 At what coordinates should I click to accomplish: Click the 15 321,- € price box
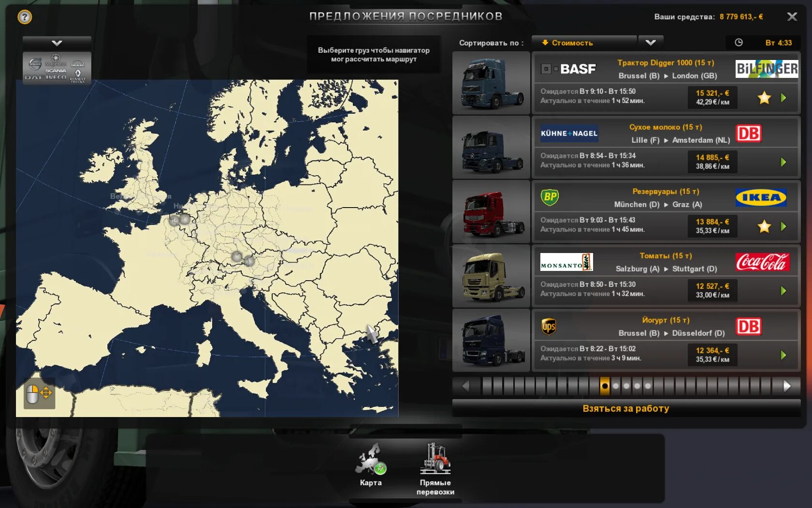(x=712, y=97)
